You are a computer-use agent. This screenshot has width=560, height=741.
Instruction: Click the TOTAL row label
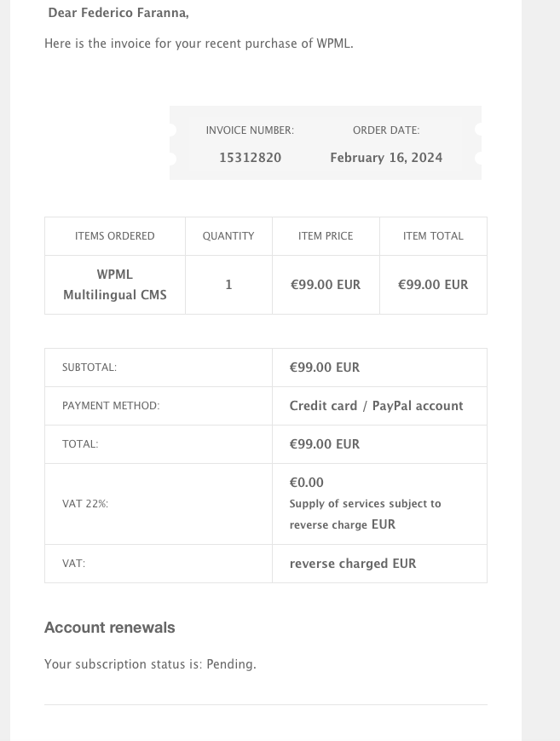(x=80, y=443)
